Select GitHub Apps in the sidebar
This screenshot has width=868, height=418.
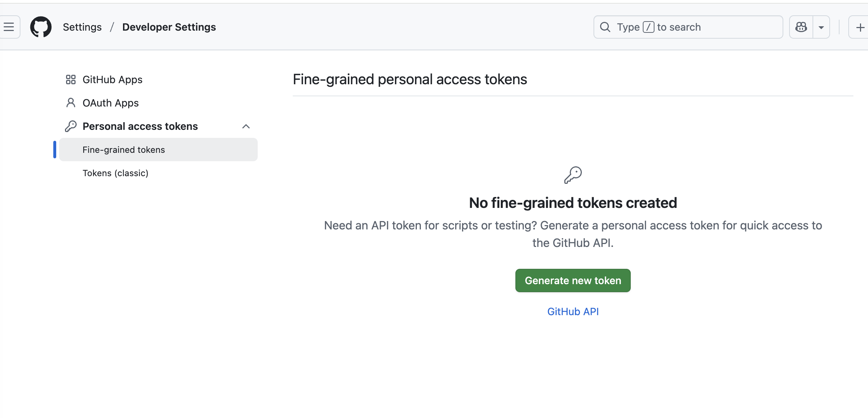[112, 79]
